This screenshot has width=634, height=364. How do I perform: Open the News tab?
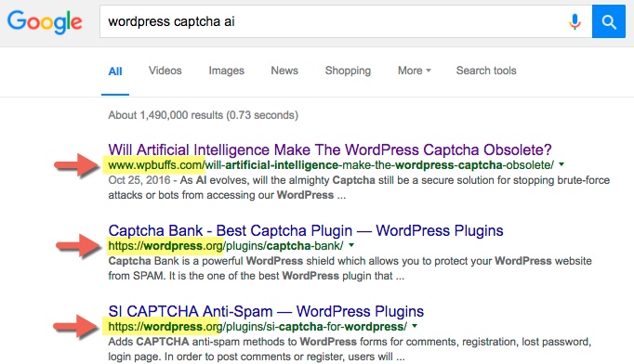284,71
